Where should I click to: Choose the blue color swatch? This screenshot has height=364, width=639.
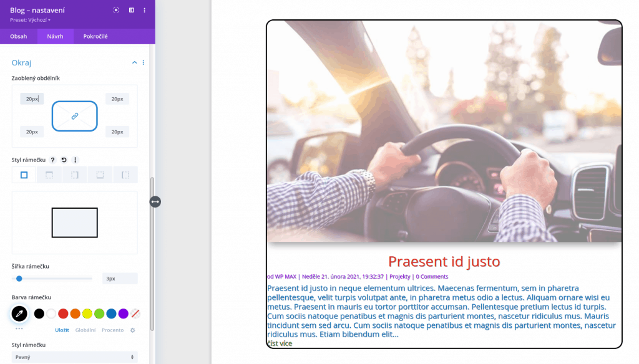coord(111,314)
